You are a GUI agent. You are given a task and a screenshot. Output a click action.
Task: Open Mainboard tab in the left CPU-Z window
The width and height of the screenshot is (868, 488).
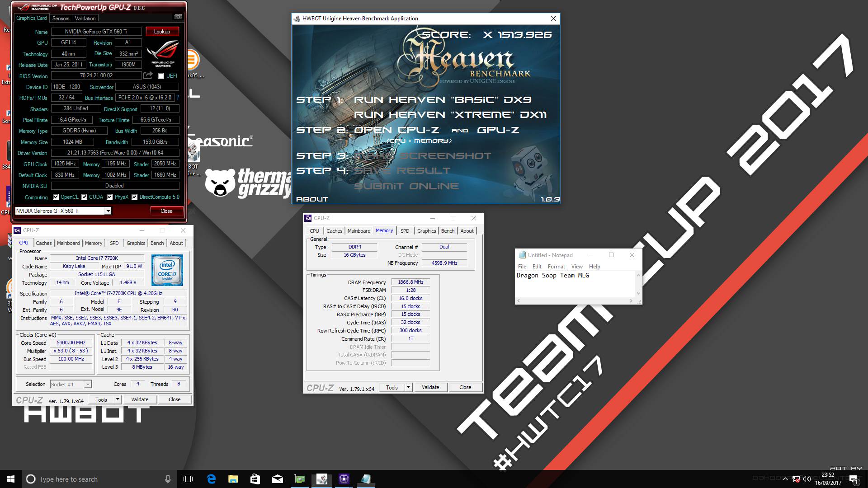[68, 243]
